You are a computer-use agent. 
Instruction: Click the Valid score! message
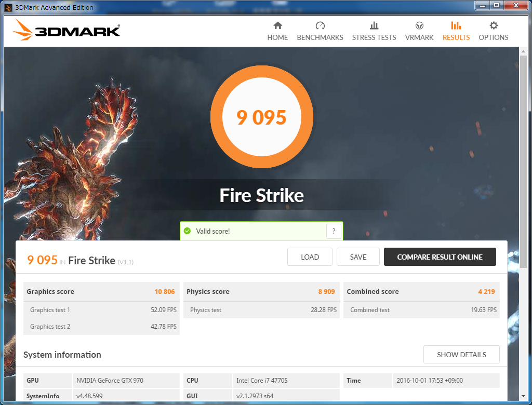click(x=212, y=231)
